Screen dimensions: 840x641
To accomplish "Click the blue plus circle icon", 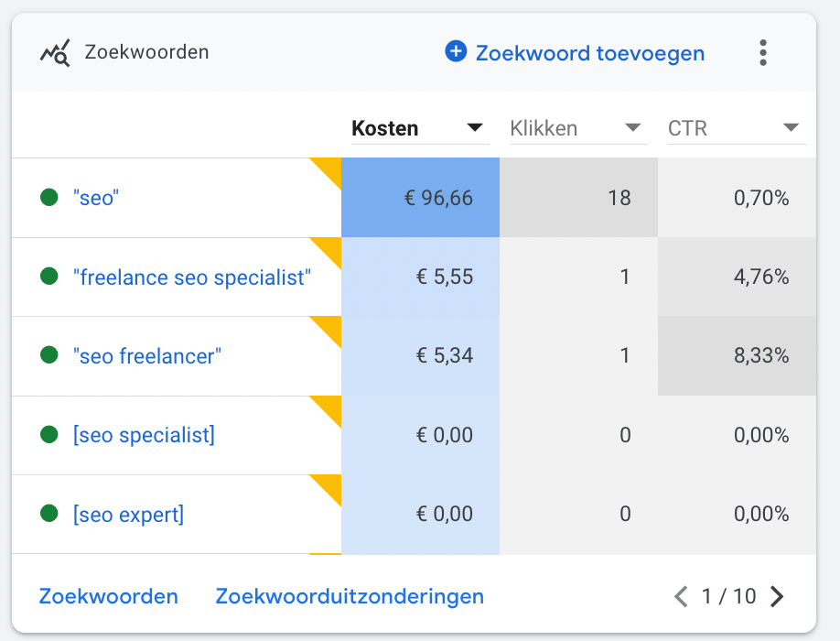I will click(x=456, y=51).
